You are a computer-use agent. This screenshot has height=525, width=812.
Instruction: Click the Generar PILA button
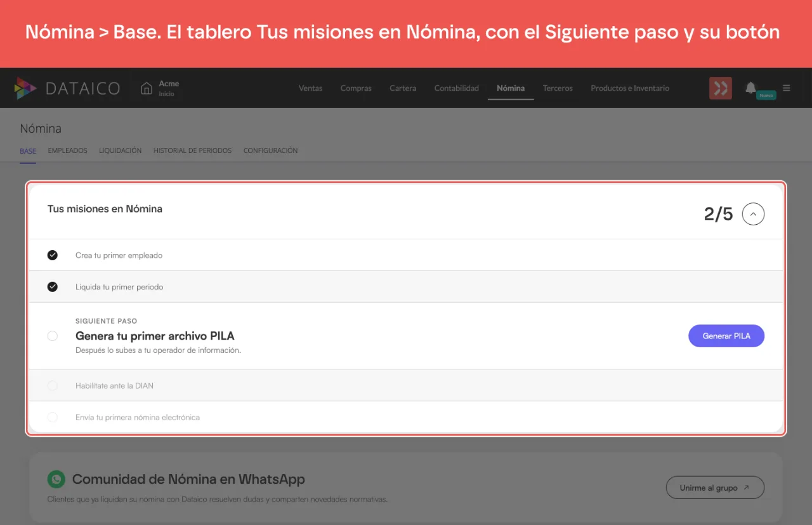726,336
